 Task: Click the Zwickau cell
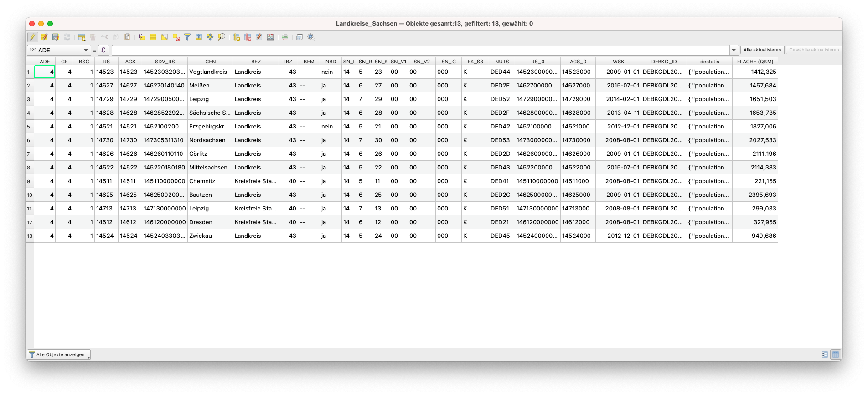[210, 236]
